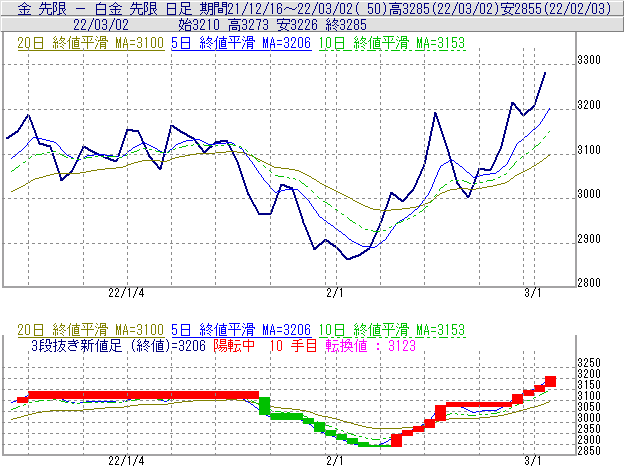Click the '3200' axis label on upper chart
The height and width of the screenshot is (475, 624).
pos(589,105)
